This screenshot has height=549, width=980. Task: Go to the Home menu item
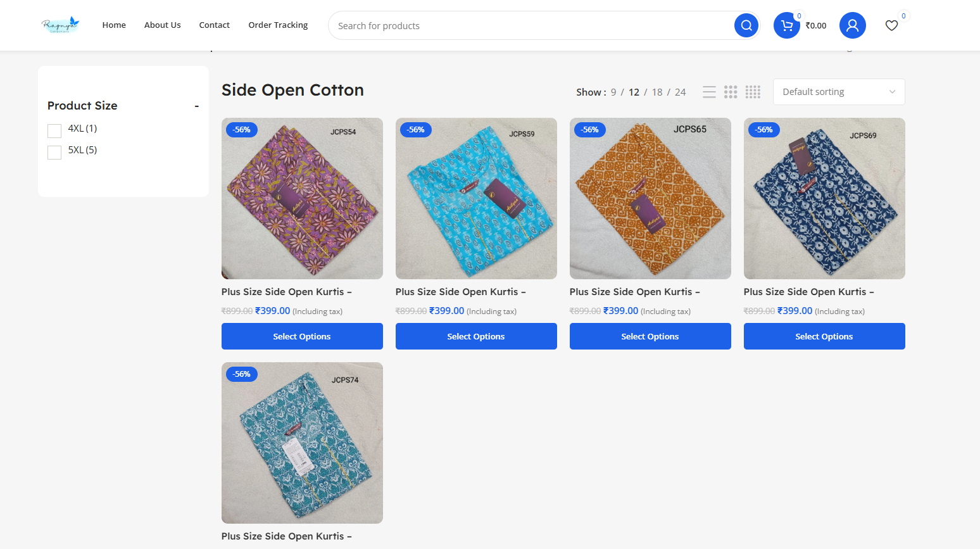click(x=114, y=25)
